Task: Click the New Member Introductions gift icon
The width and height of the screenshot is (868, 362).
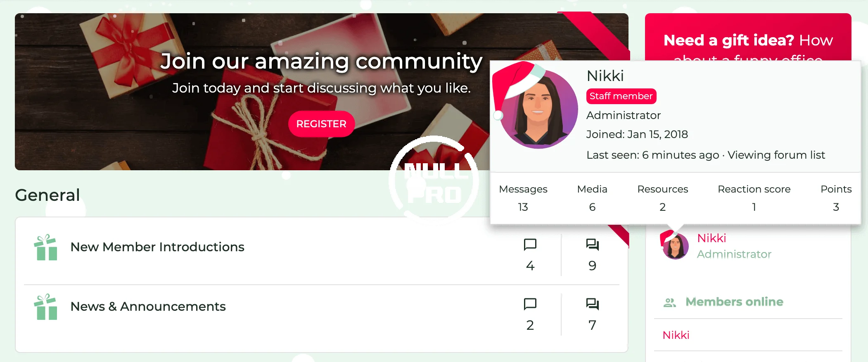Action: (x=45, y=248)
